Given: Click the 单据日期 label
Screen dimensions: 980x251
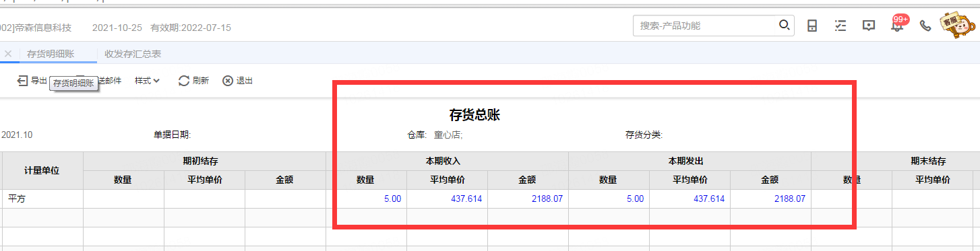Looking at the screenshot, I should 173,135.
